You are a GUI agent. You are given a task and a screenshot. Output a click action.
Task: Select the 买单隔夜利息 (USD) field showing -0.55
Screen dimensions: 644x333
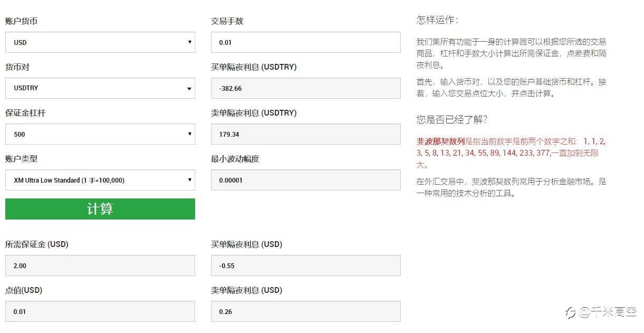pos(306,265)
